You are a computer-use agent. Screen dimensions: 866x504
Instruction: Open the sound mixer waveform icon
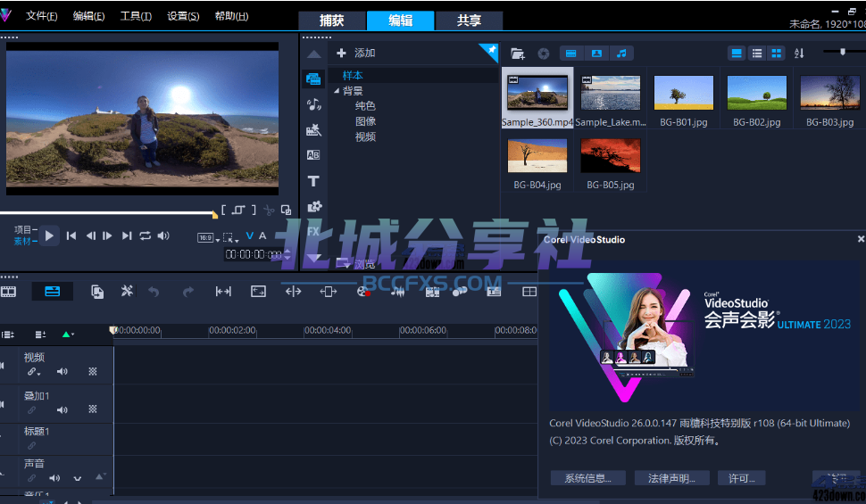(x=397, y=292)
